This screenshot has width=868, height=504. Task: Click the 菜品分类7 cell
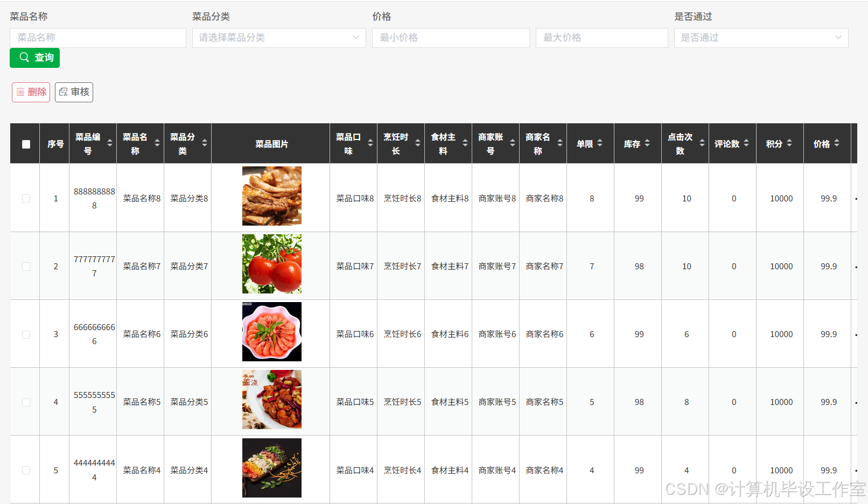pos(189,267)
